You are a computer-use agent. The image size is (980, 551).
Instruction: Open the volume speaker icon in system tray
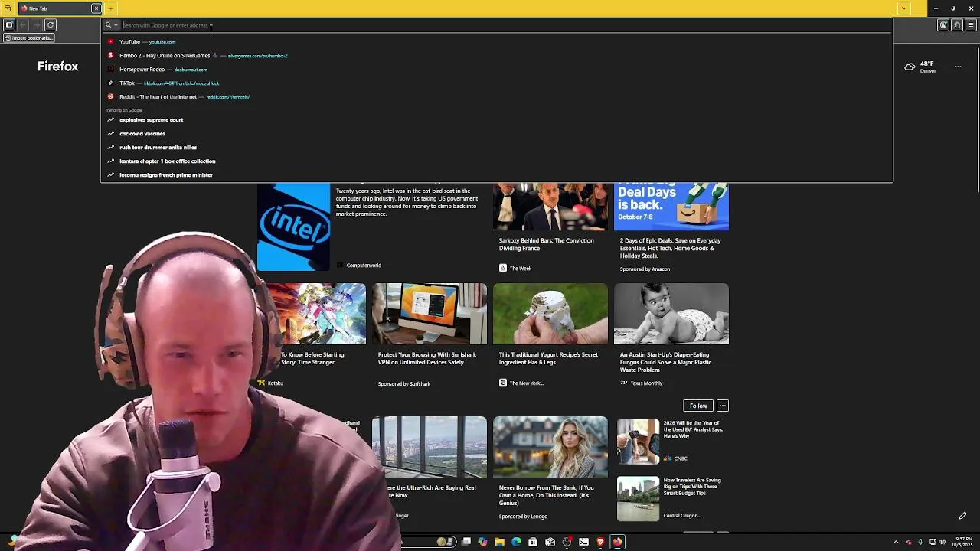(942, 542)
